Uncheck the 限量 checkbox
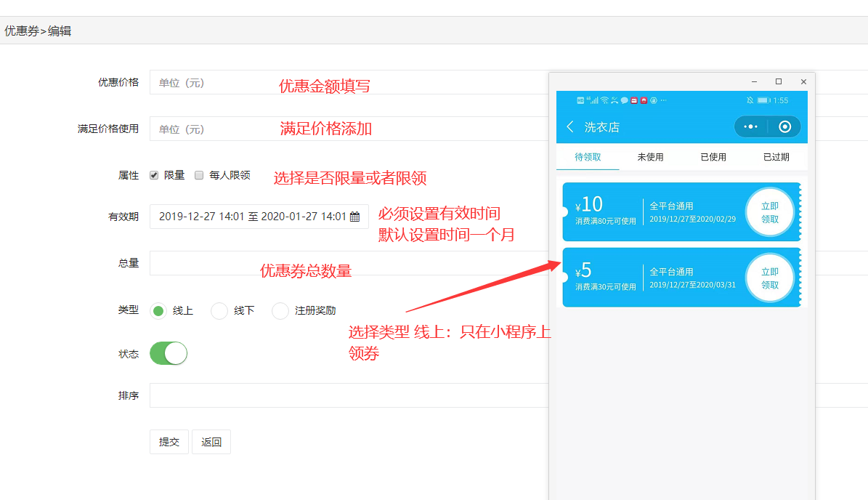868x500 pixels. [154, 175]
